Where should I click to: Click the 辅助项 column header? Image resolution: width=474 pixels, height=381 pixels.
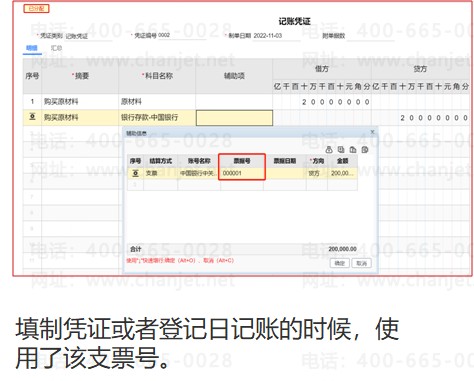point(234,76)
